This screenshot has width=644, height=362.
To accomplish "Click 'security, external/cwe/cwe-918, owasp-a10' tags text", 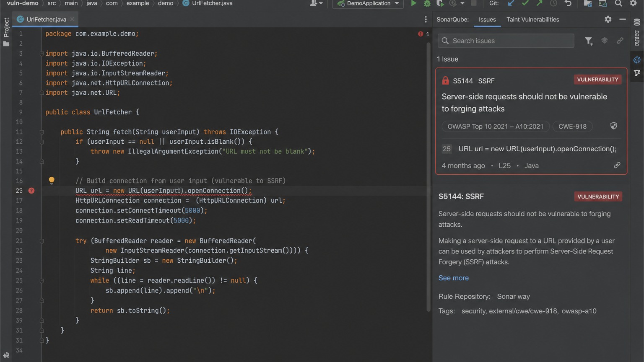I will [x=529, y=311].
